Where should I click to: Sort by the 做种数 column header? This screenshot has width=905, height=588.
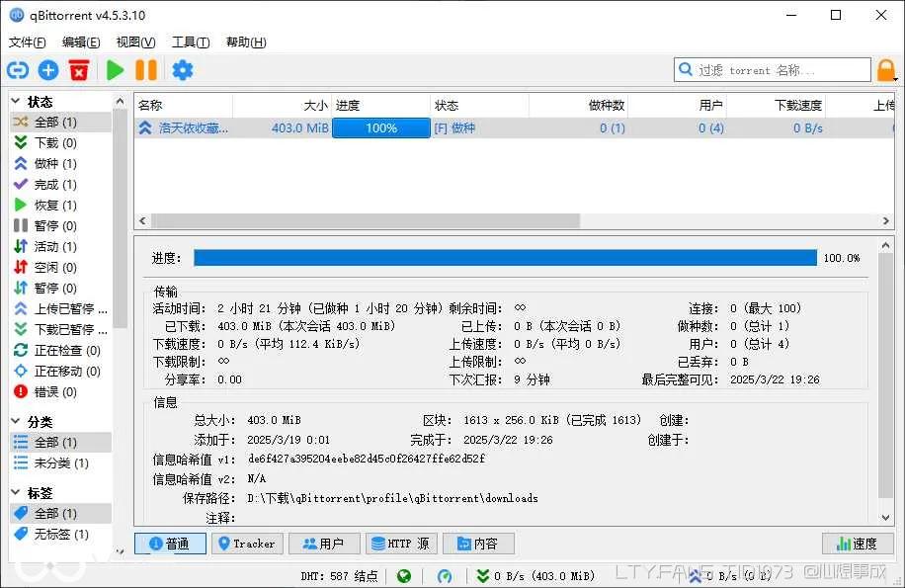pyautogui.click(x=578, y=105)
